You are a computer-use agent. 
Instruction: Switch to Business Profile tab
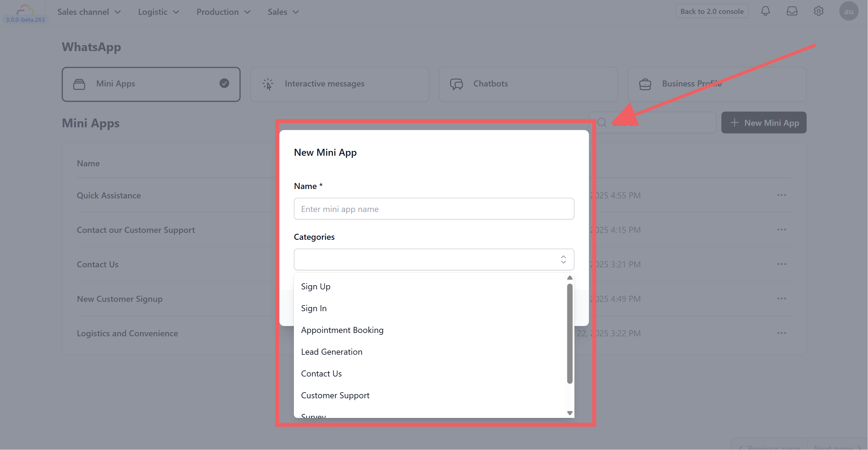[x=717, y=84]
